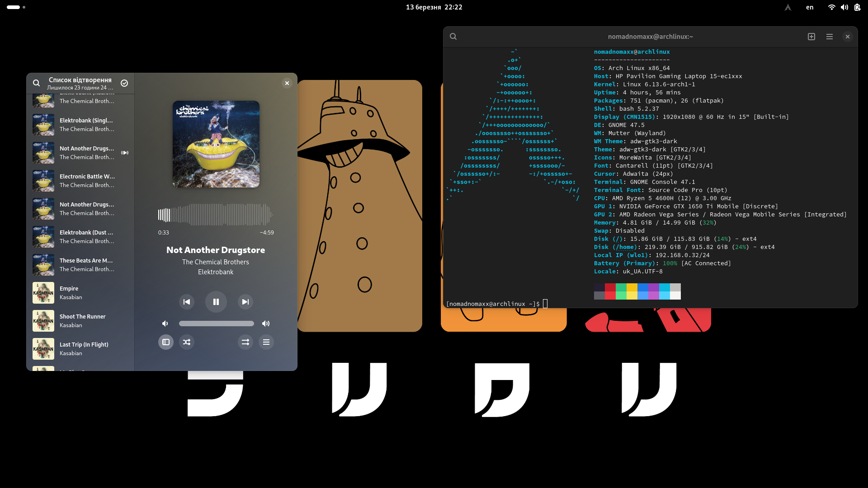Toggle repeat playback mode
868x488 pixels.
tap(245, 342)
